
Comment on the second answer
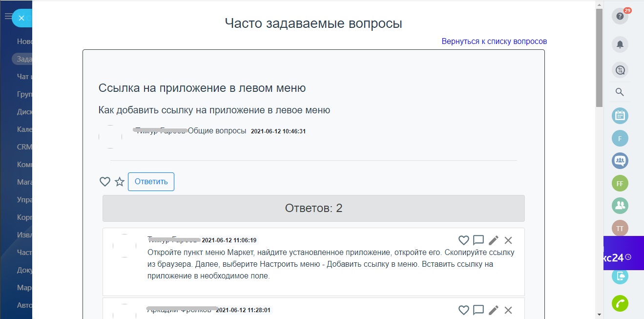(478, 310)
